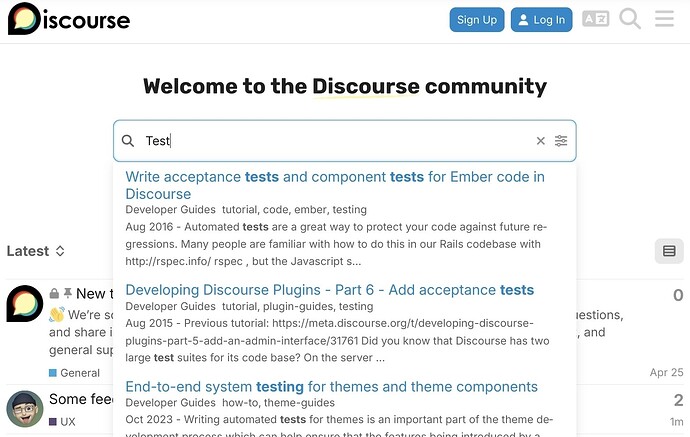
Task: Click 'Developer Guides' category under Part 6 result
Action: point(170,306)
